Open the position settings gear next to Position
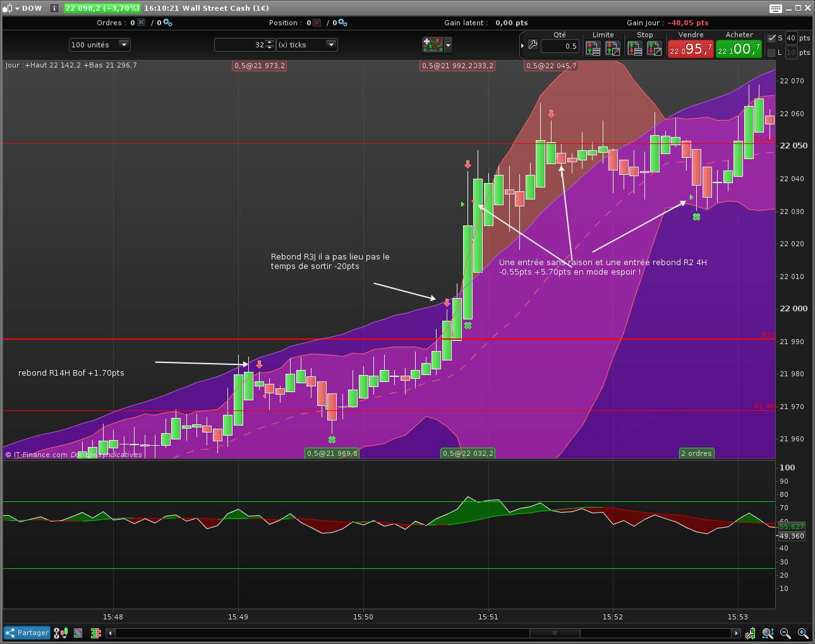The width and height of the screenshot is (815, 644). coord(342,23)
